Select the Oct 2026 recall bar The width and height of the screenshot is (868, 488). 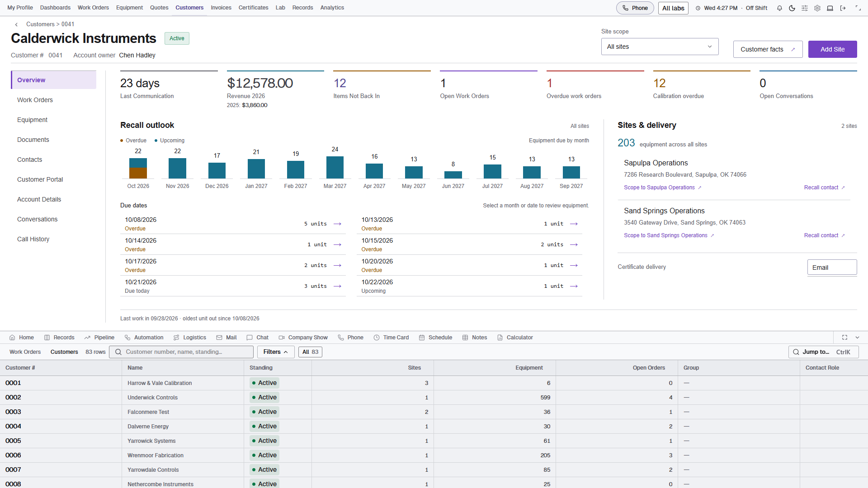[x=138, y=168]
